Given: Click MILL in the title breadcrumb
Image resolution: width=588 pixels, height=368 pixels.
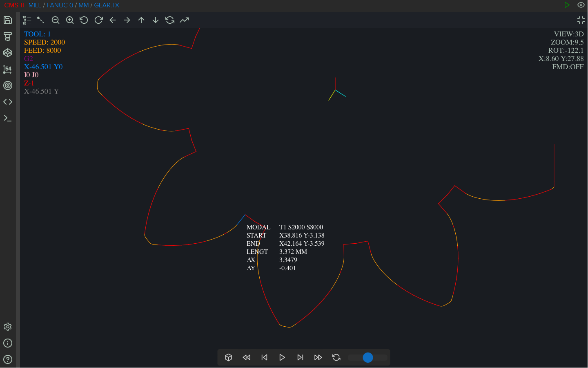Looking at the screenshot, I should pos(35,5).
